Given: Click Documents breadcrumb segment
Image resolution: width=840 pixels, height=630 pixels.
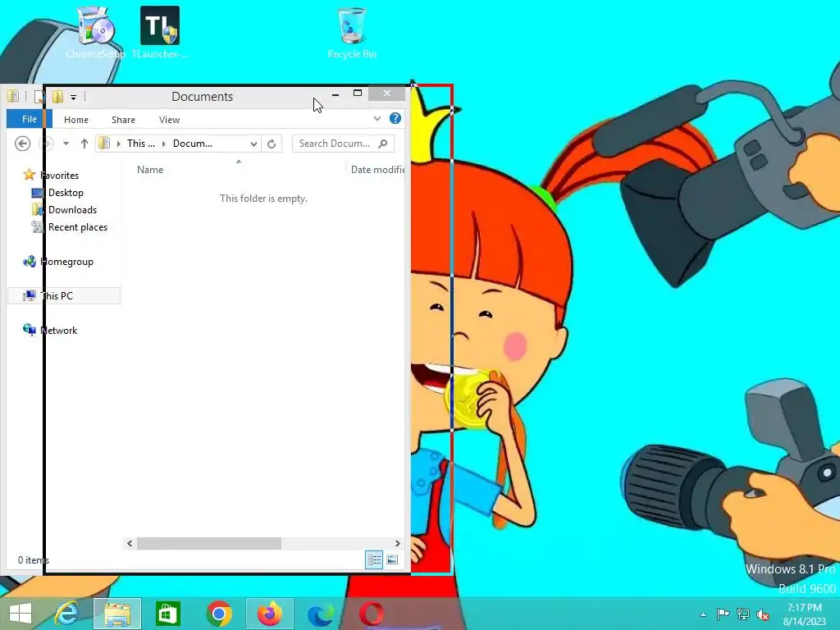Looking at the screenshot, I should (192, 144).
